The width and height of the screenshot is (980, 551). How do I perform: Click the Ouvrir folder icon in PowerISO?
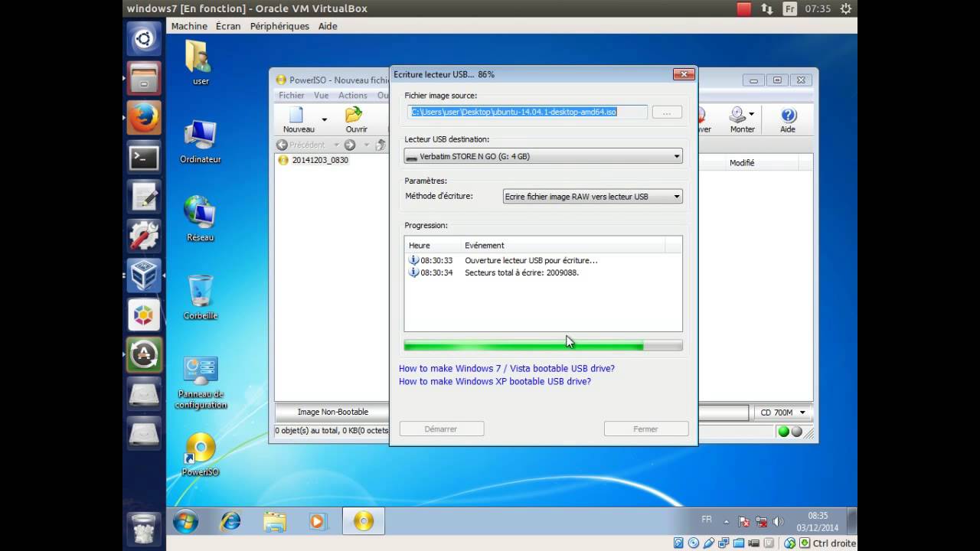coord(353,115)
